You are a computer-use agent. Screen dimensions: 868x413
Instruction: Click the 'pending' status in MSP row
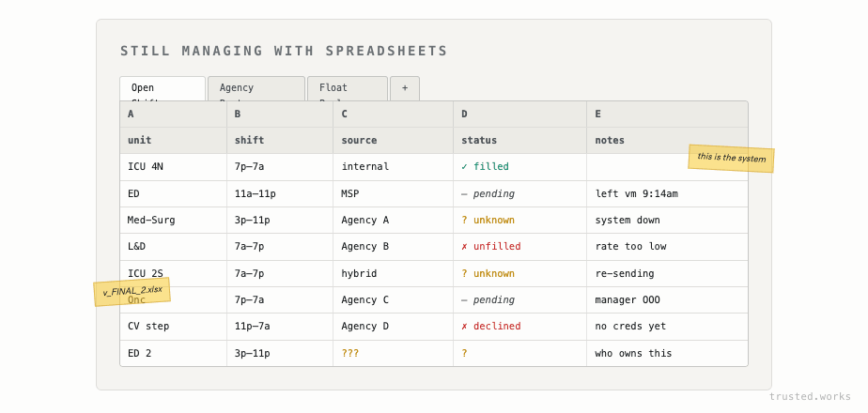click(519, 193)
